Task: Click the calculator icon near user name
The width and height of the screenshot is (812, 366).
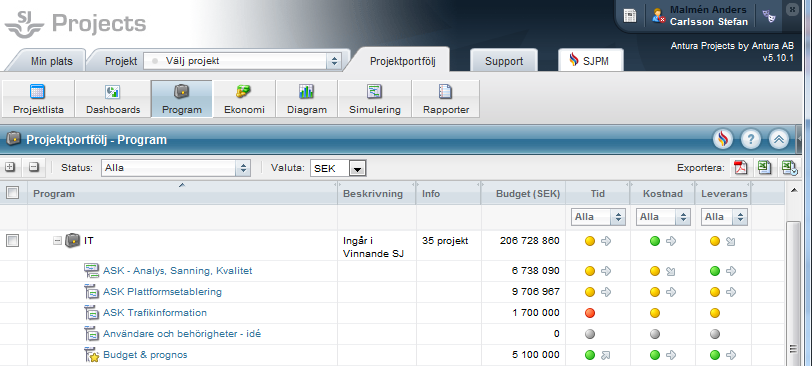Action: tap(630, 16)
